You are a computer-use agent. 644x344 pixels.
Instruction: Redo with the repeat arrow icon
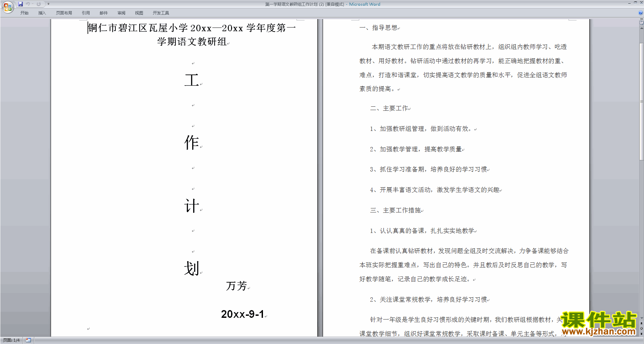tap(39, 4)
